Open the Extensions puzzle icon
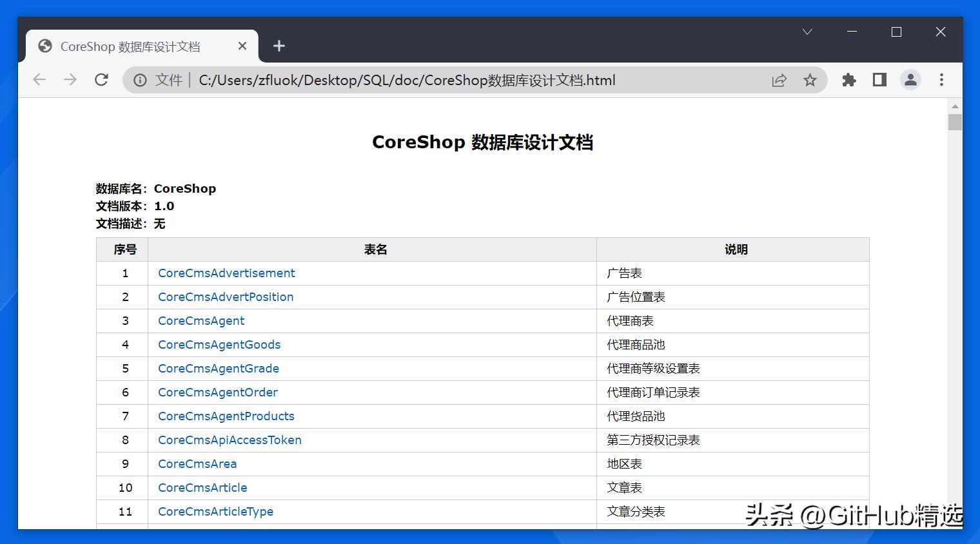Image resolution: width=980 pixels, height=544 pixels. click(848, 80)
